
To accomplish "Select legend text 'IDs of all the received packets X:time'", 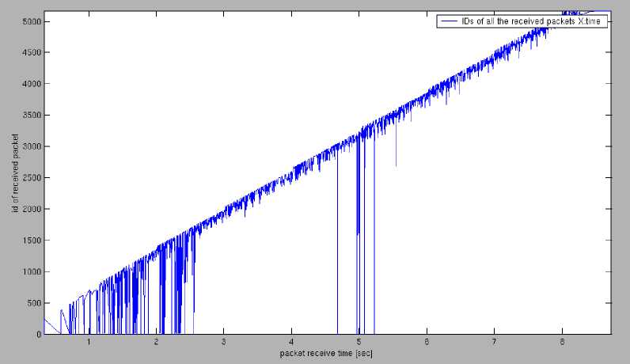I will pyautogui.click(x=531, y=21).
